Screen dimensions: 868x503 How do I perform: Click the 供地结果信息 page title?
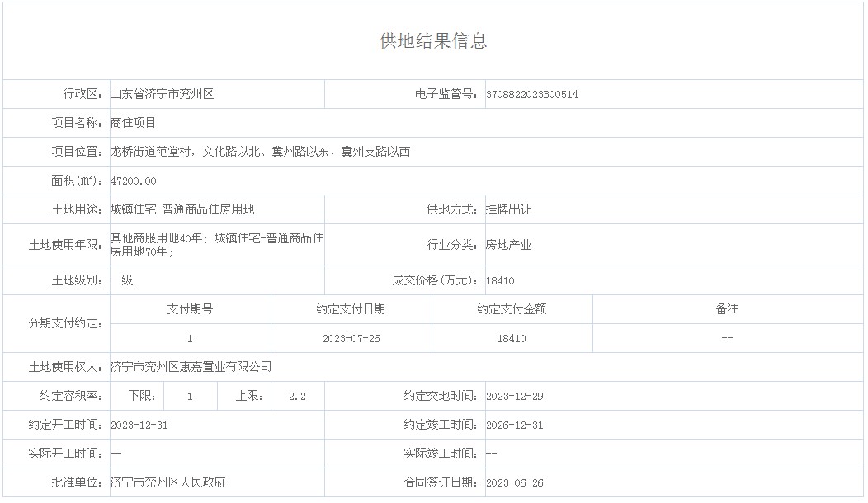pyautogui.click(x=433, y=41)
